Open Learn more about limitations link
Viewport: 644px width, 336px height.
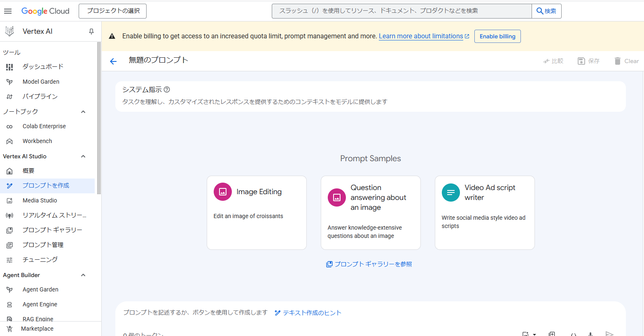pos(421,36)
